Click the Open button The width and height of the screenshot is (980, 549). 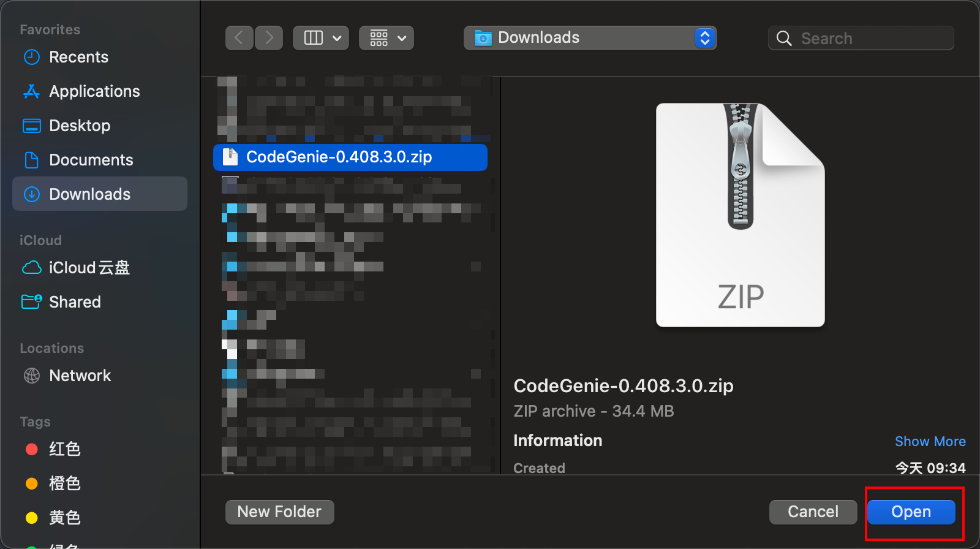coord(911,512)
